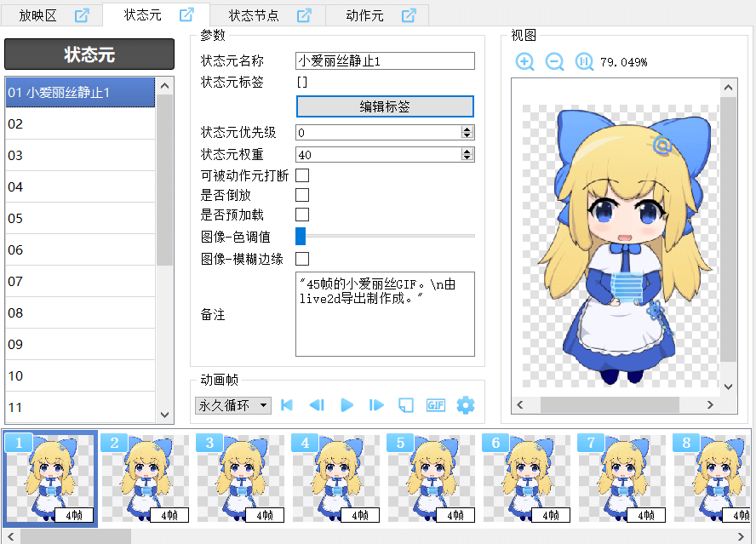
Task: Play the animation frames
Action: pos(346,405)
